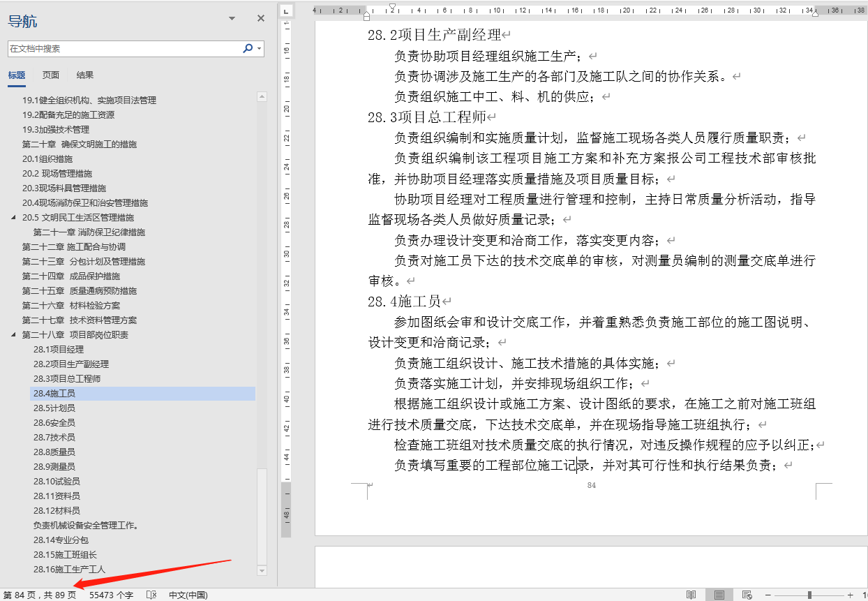Screen dimensions: 868x601
Task: Toggle the navigation pane docking options arrow
Action: pyautogui.click(x=231, y=18)
